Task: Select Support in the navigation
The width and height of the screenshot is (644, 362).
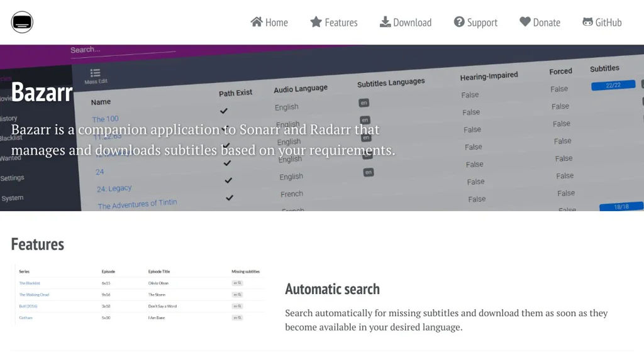Action: coord(475,22)
